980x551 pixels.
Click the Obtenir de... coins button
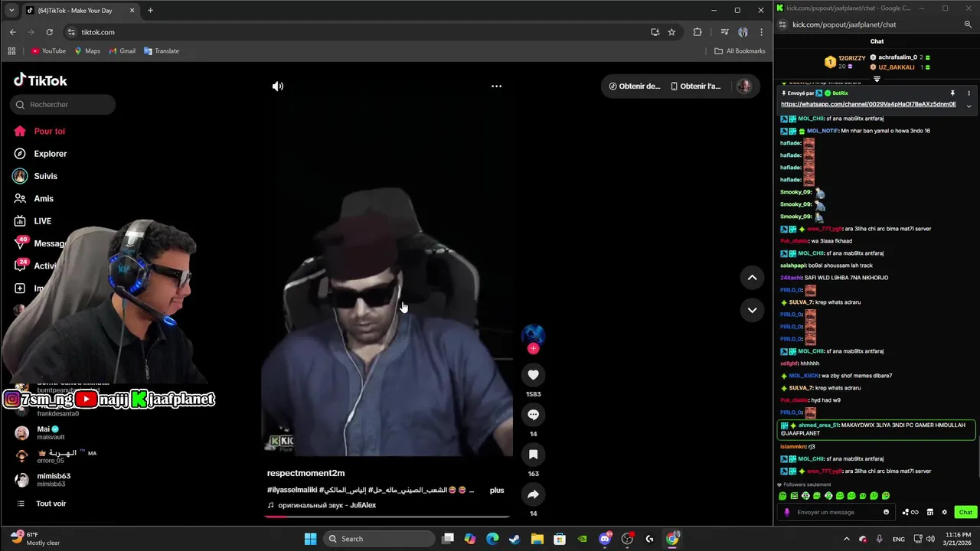[635, 86]
